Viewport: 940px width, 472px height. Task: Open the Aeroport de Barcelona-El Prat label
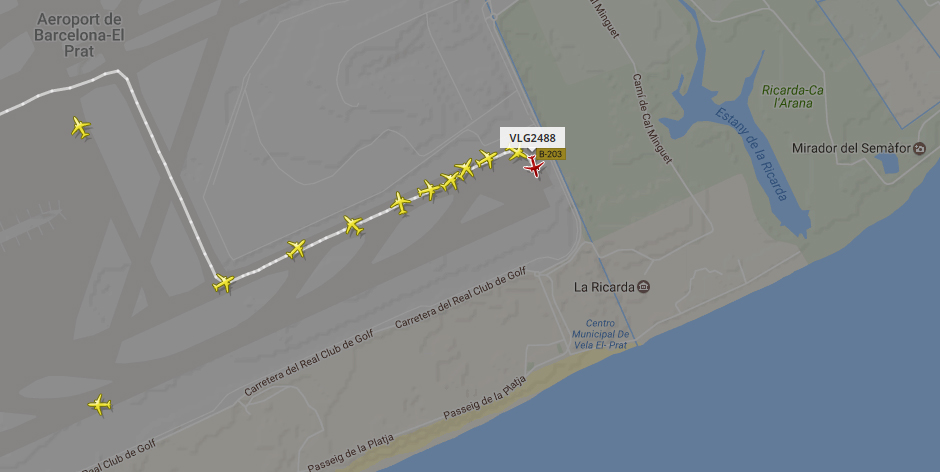point(79,35)
